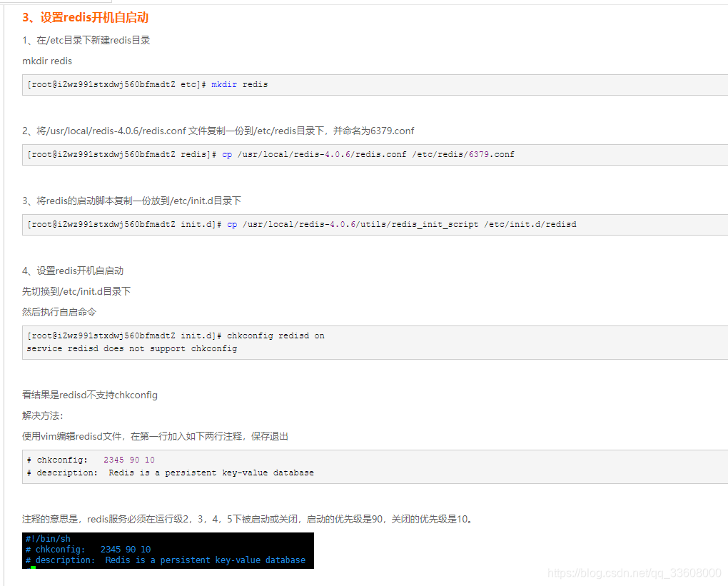This screenshot has width=728, height=586.
Task: Click the code line # chkconfig: 2345 90 10
Action: pyautogui.click(x=91, y=460)
